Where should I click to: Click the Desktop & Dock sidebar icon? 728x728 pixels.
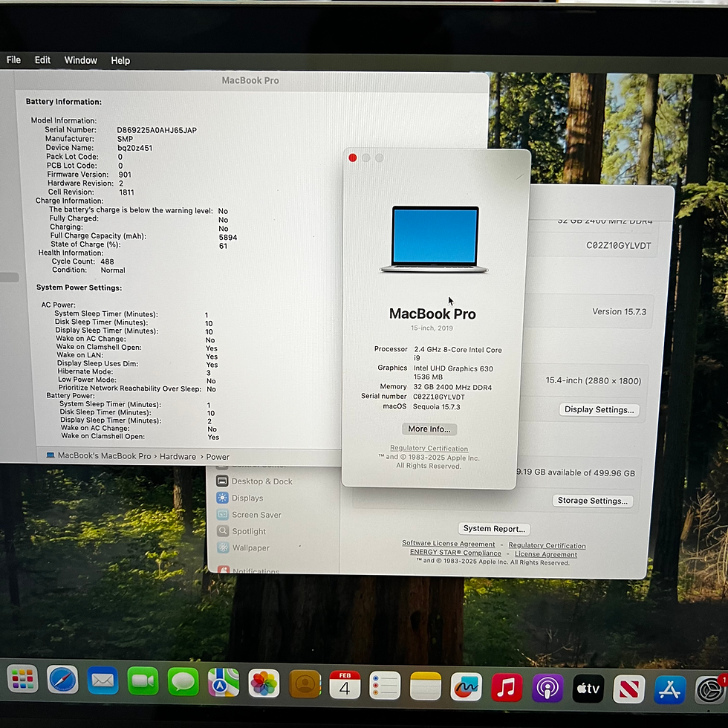point(222,481)
